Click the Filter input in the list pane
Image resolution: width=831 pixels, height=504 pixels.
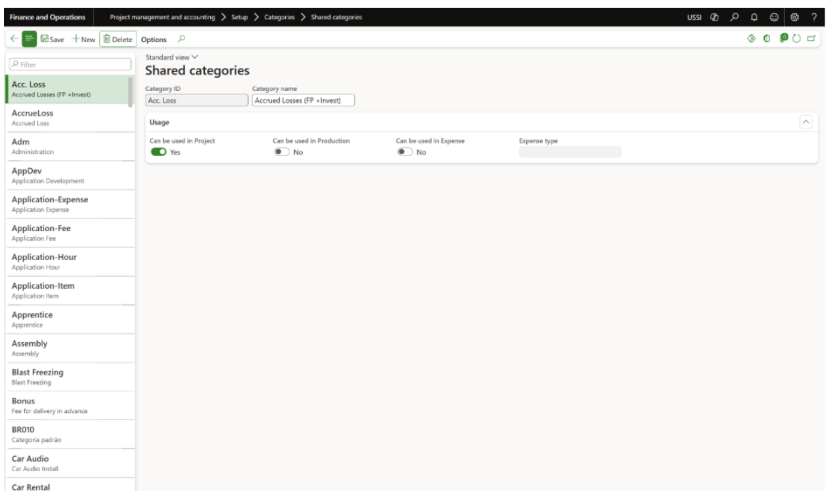tap(71, 65)
